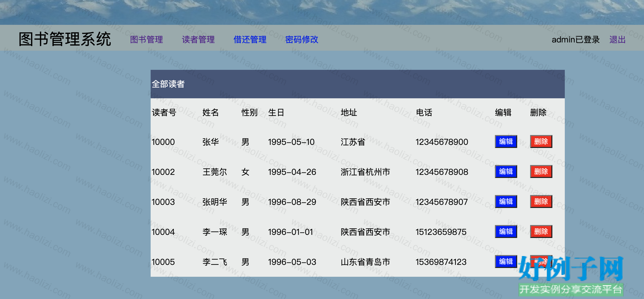Image resolution: width=644 pixels, height=299 pixels.
Task: Delete reader 10003 张明华
Action: [x=541, y=201]
